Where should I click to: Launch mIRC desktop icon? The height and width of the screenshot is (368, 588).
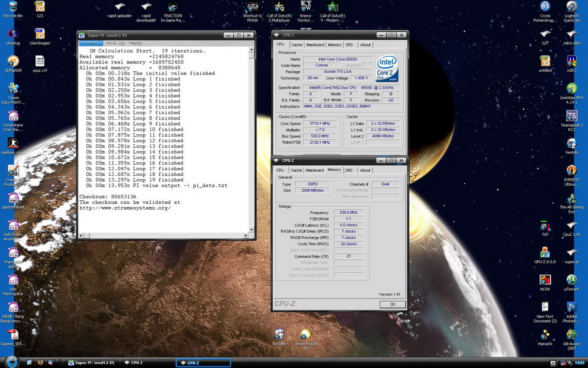[571, 64]
